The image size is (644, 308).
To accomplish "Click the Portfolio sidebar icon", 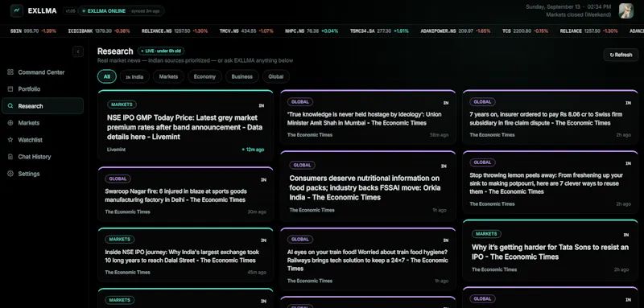I will pos(10,89).
